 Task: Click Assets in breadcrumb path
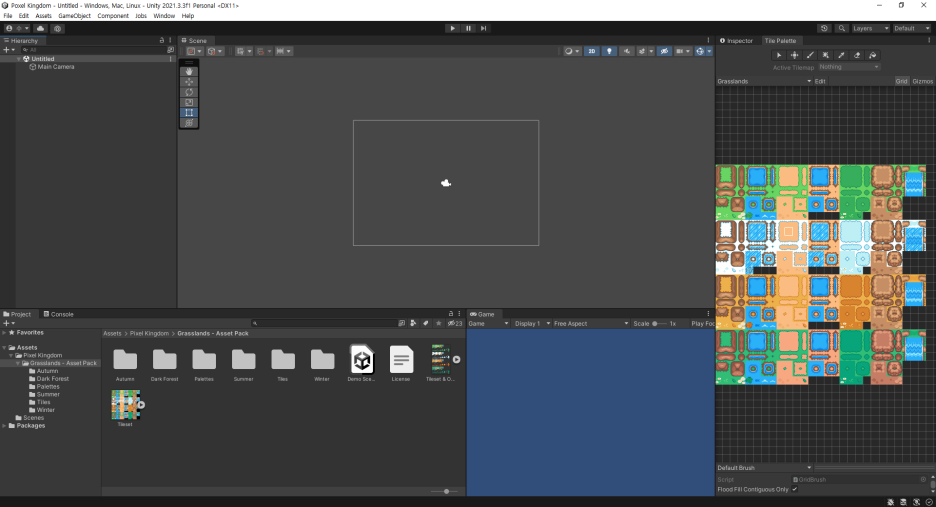click(x=112, y=333)
